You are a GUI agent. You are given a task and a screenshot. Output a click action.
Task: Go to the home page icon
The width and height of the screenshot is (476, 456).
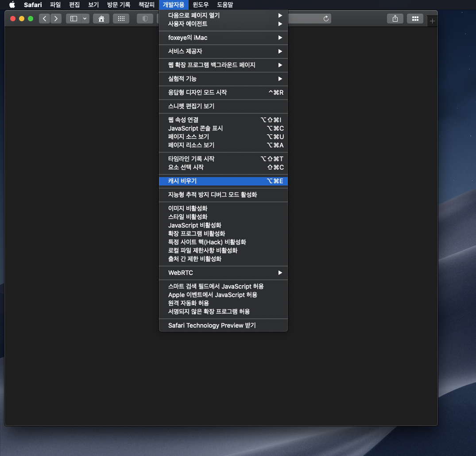101,19
